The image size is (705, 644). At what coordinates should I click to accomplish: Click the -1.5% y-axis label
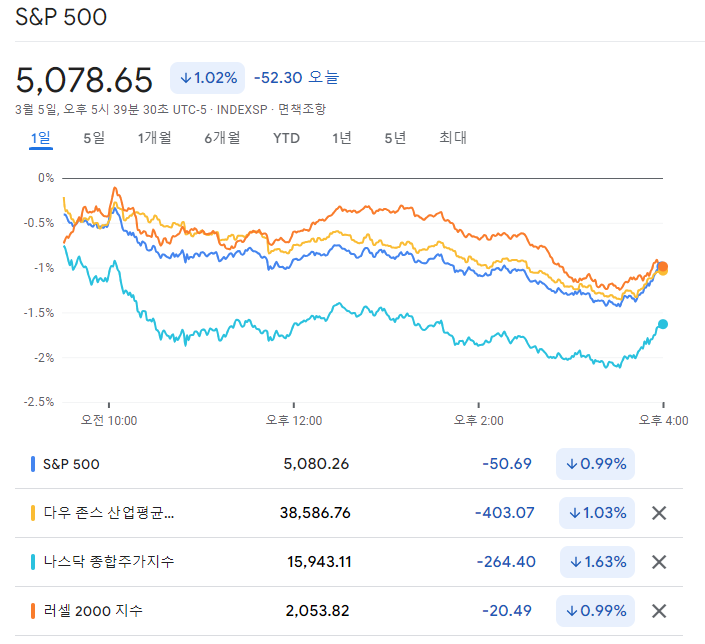click(39, 313)
